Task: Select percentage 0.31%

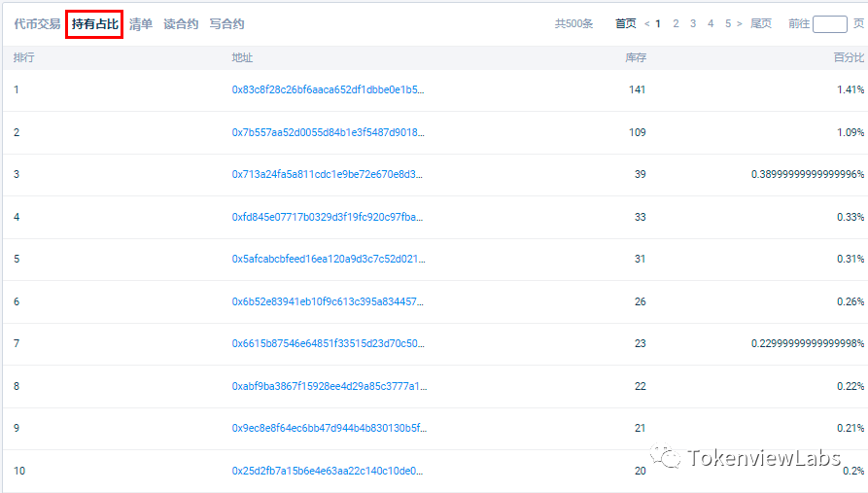Action: [851, 259]
